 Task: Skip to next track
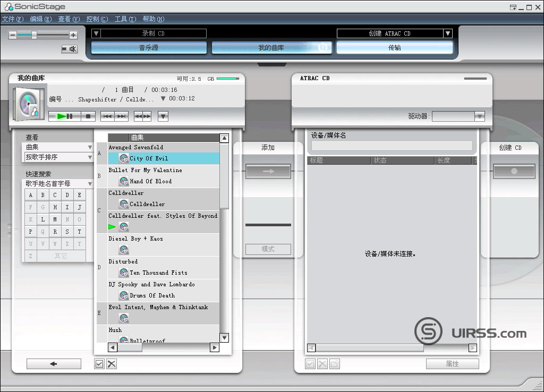click(x=122, y=116)
